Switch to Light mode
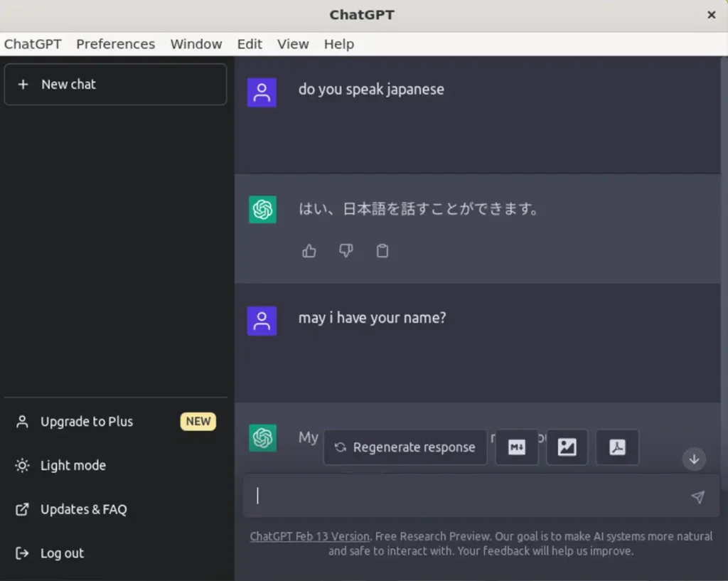The image size is (728, 581). [x=116, y=465]
